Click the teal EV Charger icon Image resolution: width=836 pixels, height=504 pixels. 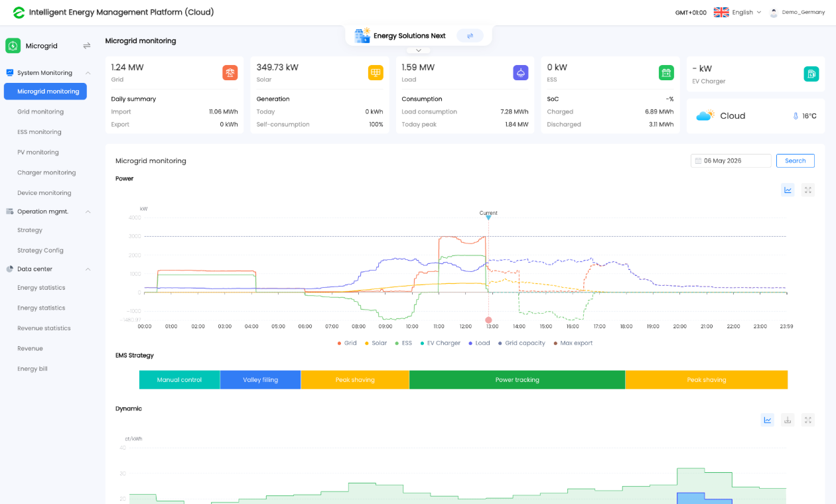coord(811,74)
